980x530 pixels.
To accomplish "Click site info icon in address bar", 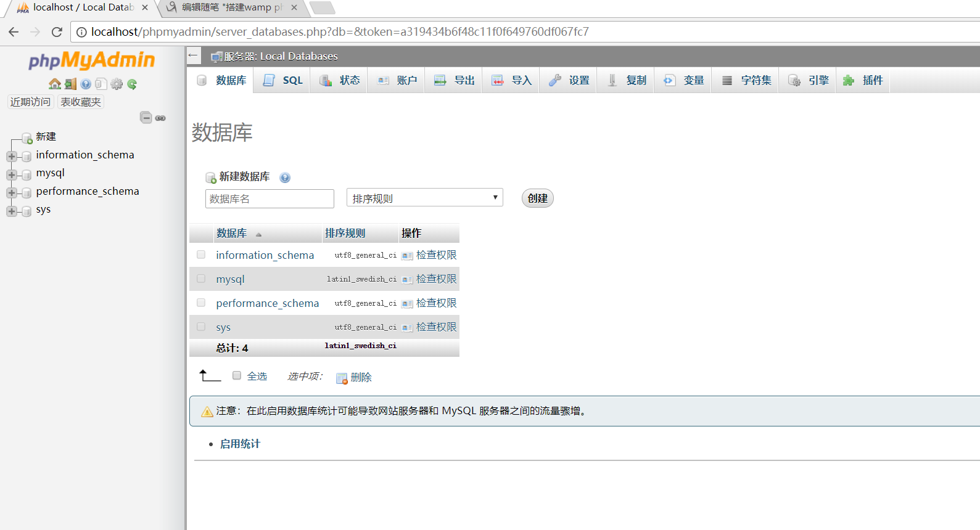I will pyautogui.click(x=81, y=32).
